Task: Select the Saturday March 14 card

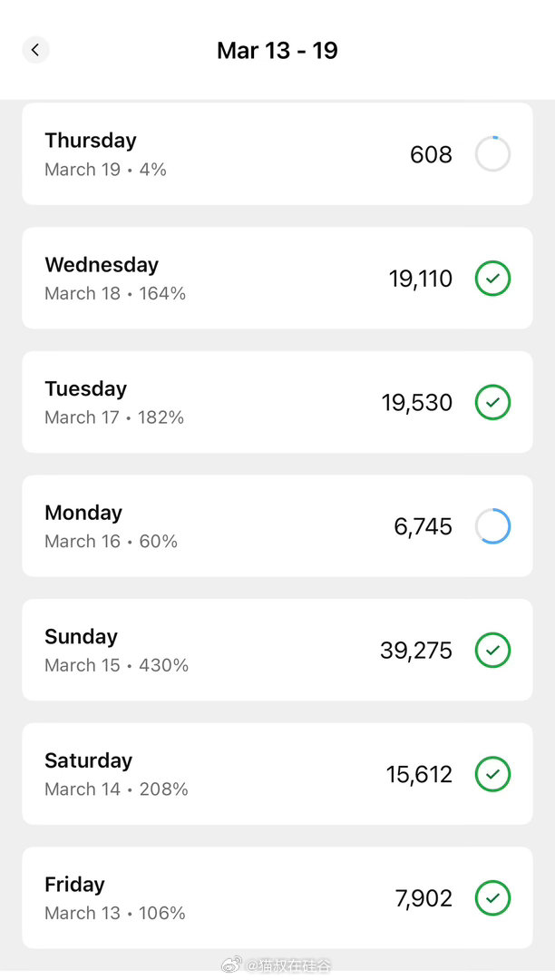Action: [x=227, y=774]
